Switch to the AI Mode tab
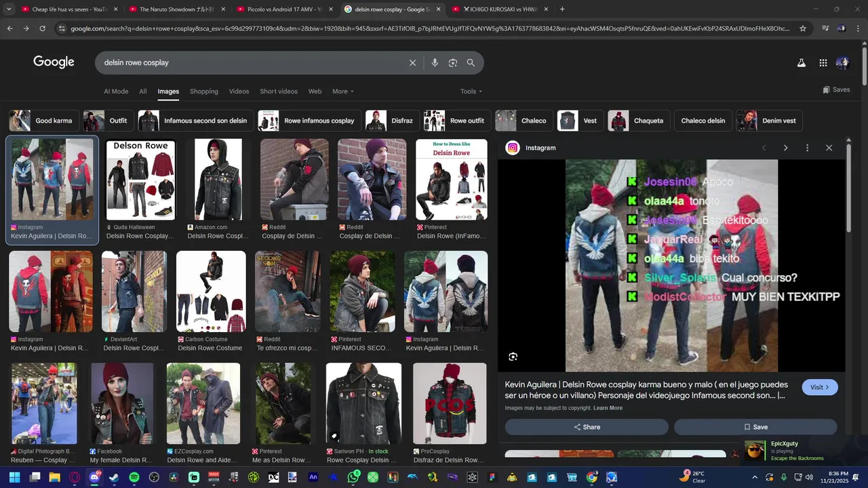This screenshot has width=868, height=488. coord(116,91)
